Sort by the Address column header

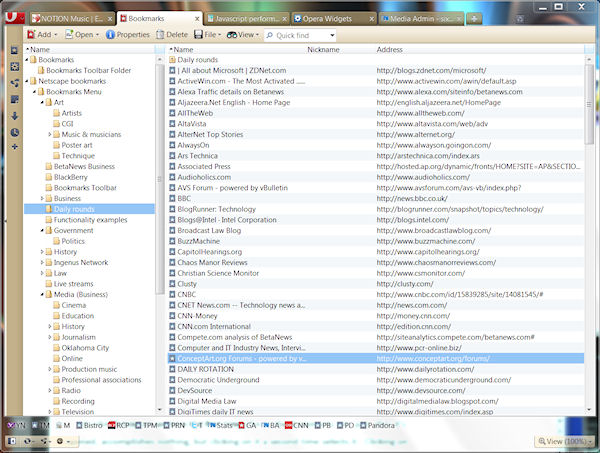click(389, 50)
